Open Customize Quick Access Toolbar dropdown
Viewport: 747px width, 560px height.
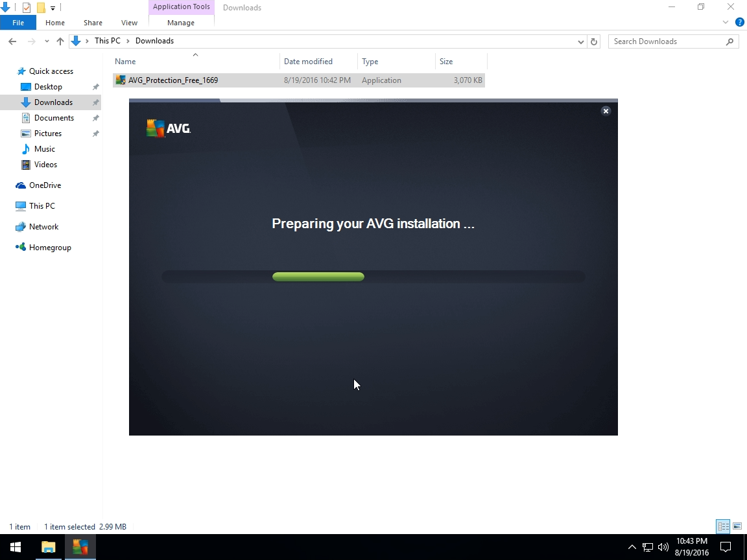pyautogui.click(x=53, y=8)
